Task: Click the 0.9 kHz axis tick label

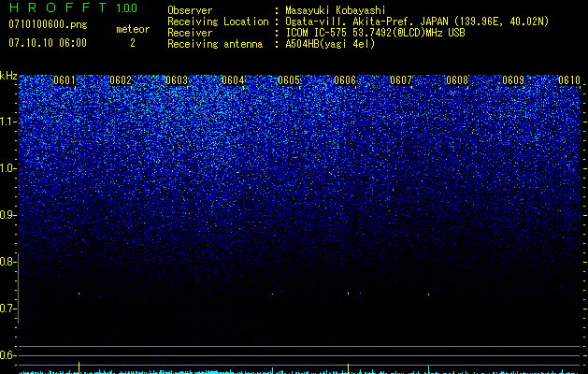Action: [7, 215]
